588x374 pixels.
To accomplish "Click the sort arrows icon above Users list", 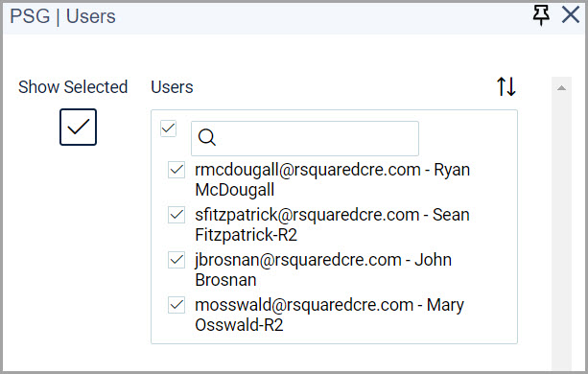I will tap(506, 86).
